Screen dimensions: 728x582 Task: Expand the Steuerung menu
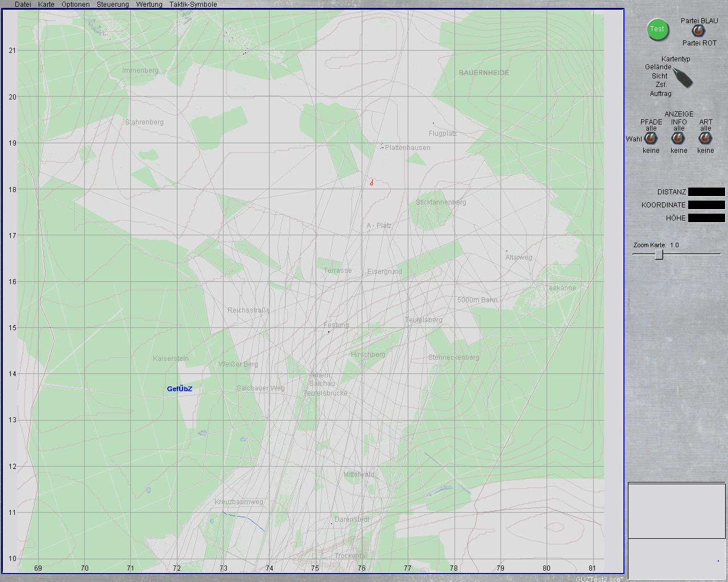113,5
